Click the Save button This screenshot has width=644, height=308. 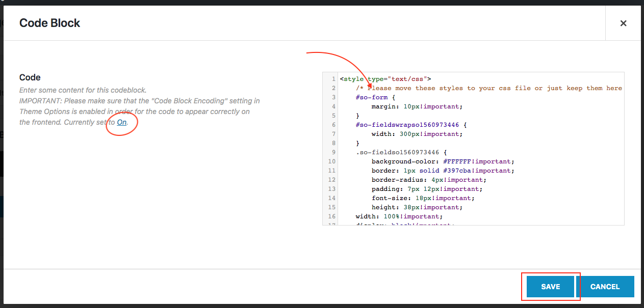click(550, 287)
